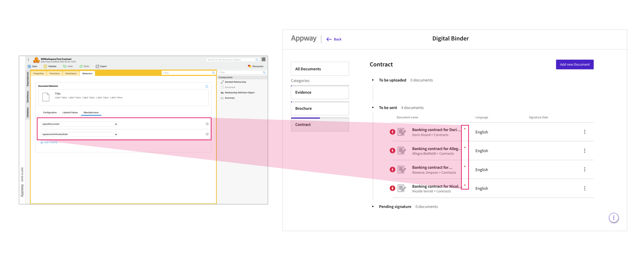Open the Export dialog via its icon
The height and width of the screenshot is (260, 644).
(97, 66)
